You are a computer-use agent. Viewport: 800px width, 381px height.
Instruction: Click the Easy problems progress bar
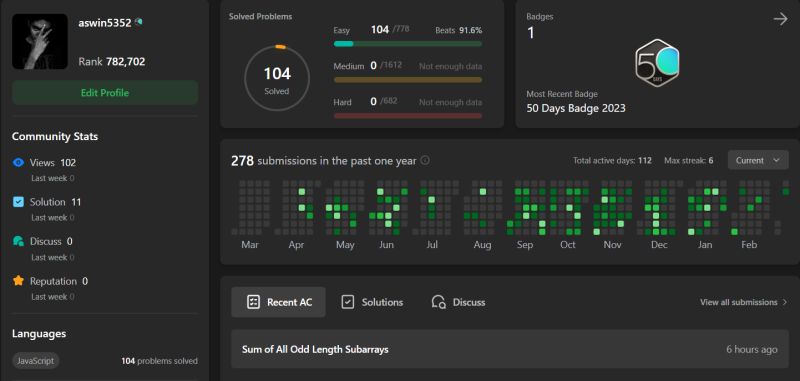(408, 44)
